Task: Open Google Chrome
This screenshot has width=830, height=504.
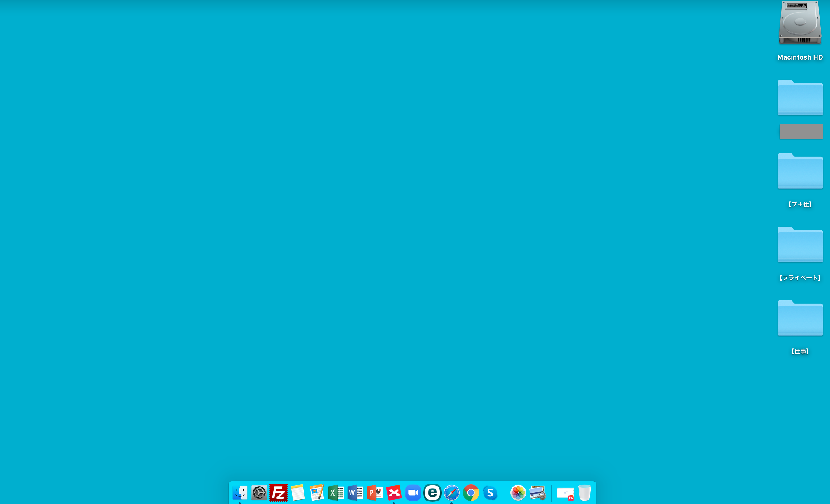Action: pyautogui.click(x=471, y=493)
